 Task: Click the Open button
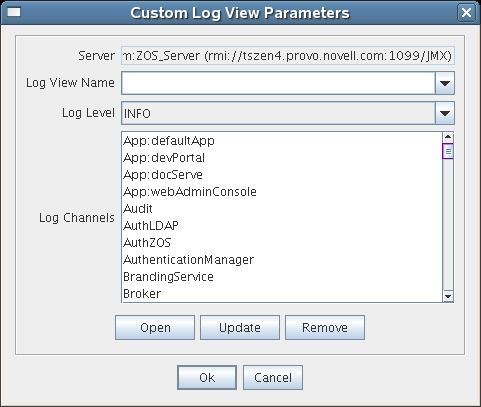point(155,328)
